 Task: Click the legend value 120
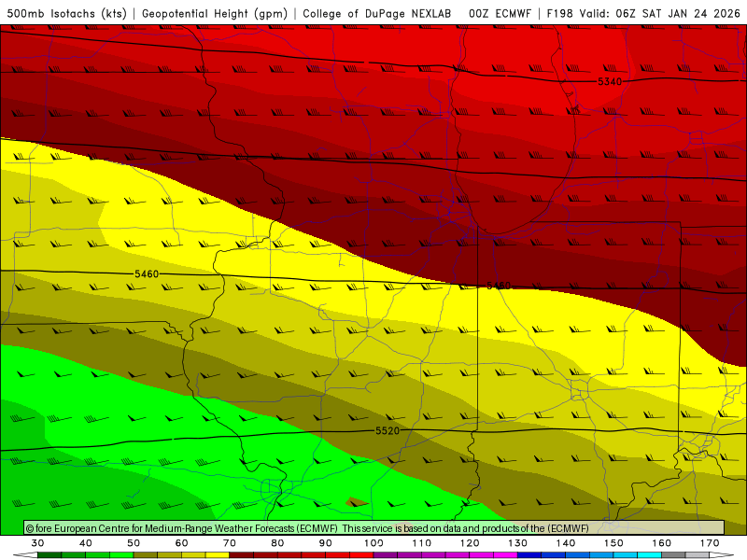(x=470, y=543)
